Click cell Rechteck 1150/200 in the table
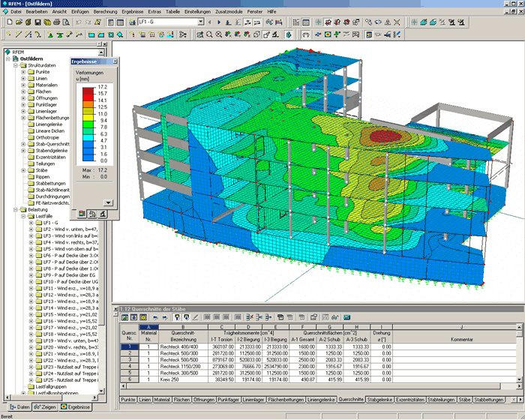The width and height of the screenshot is (525, 420). [x=183, y=367]
